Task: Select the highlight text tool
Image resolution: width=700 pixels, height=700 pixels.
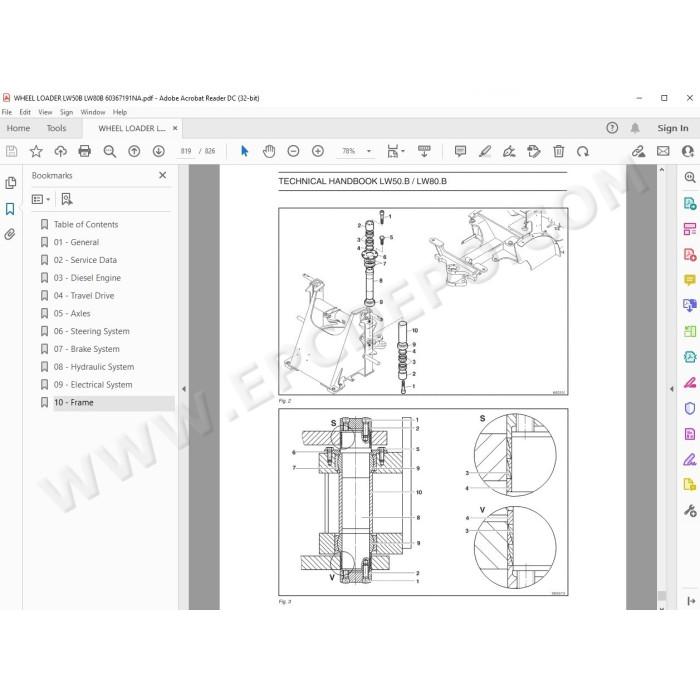Action: point(485,151)
